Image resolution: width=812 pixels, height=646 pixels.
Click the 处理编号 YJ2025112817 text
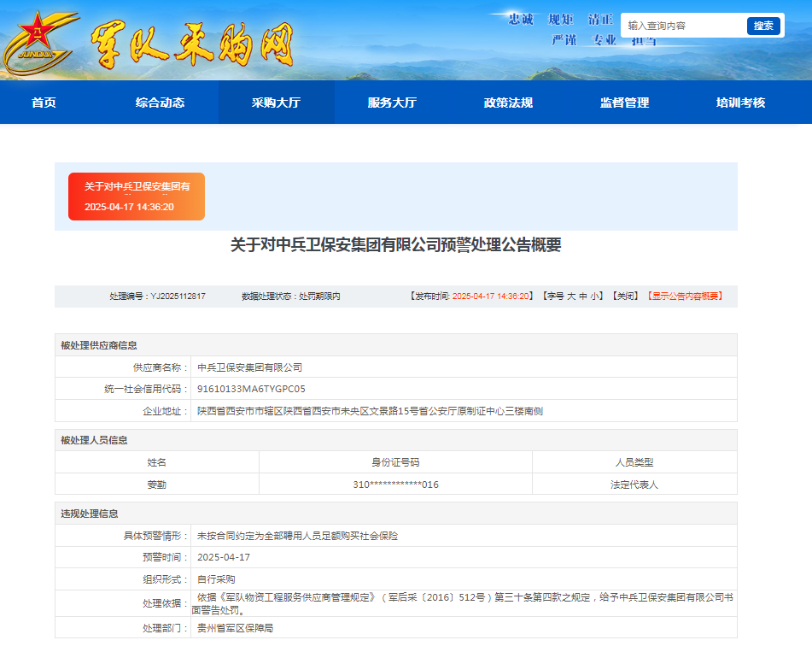[x=157, y=296]
